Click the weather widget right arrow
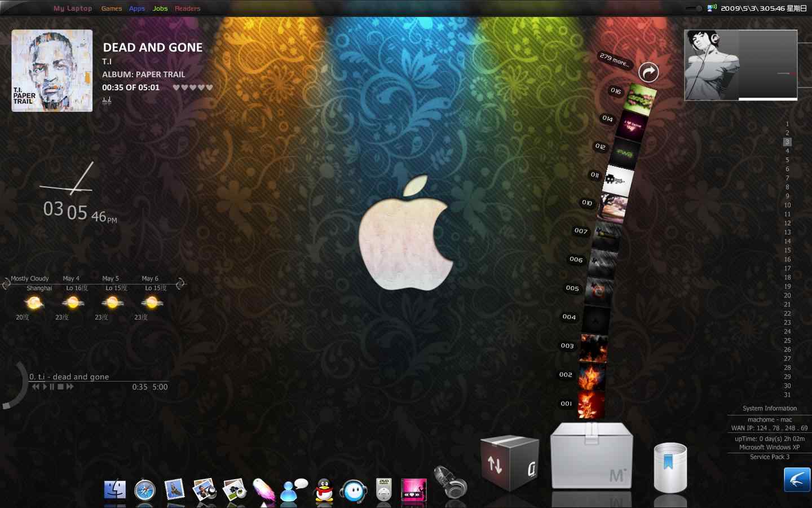 [180, 283]
